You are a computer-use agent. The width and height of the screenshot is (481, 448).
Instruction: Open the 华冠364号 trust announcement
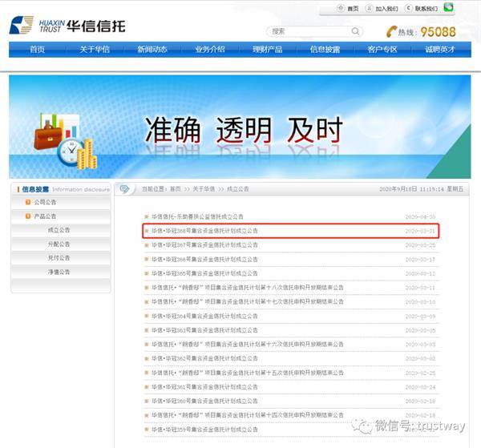204,316
